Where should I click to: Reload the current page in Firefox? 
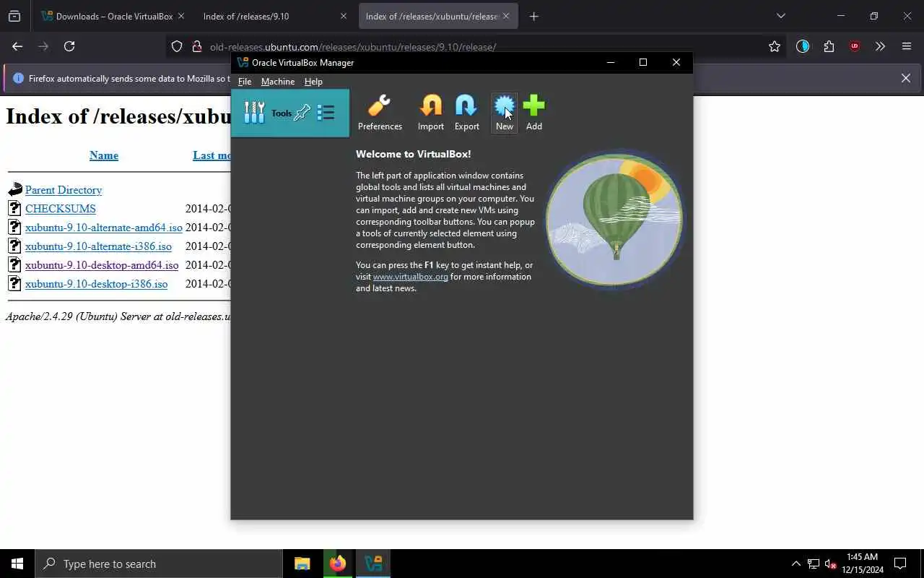coord(69,46)
